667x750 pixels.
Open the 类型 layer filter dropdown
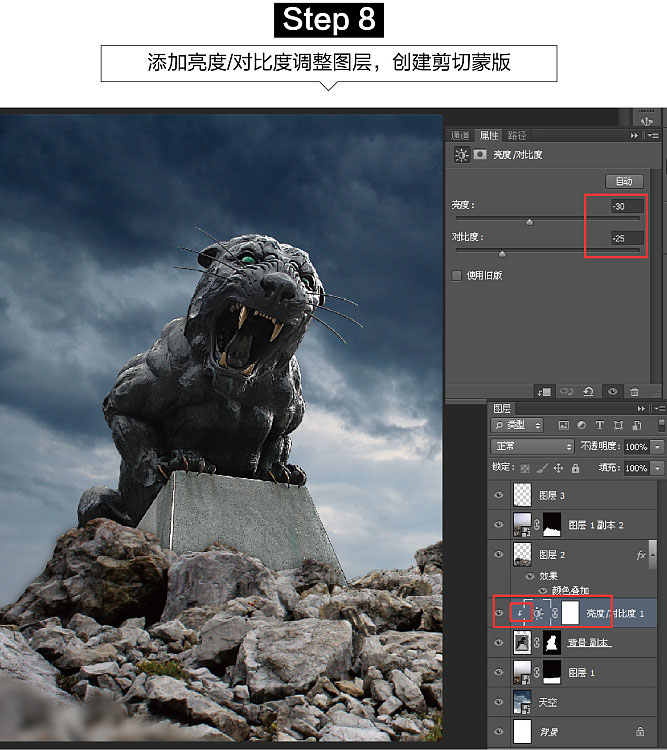pyautogui.click(x=517, y=426)
